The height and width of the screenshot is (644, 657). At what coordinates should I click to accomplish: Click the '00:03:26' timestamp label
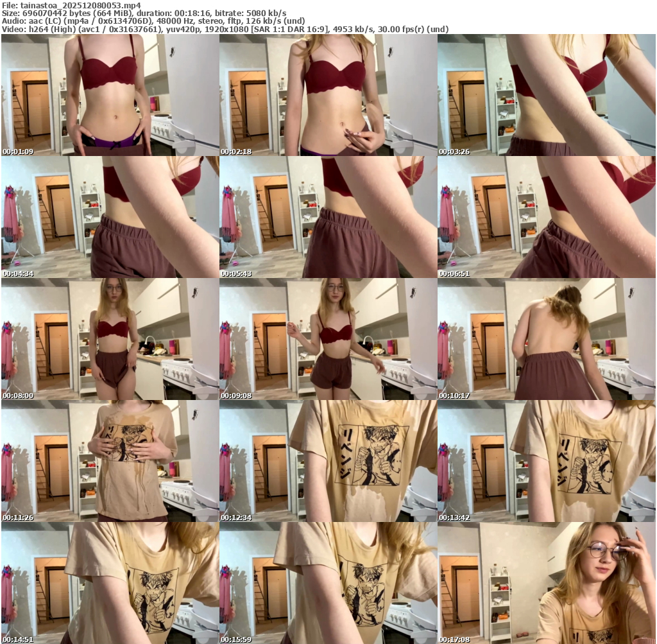(x=454, y=152)
